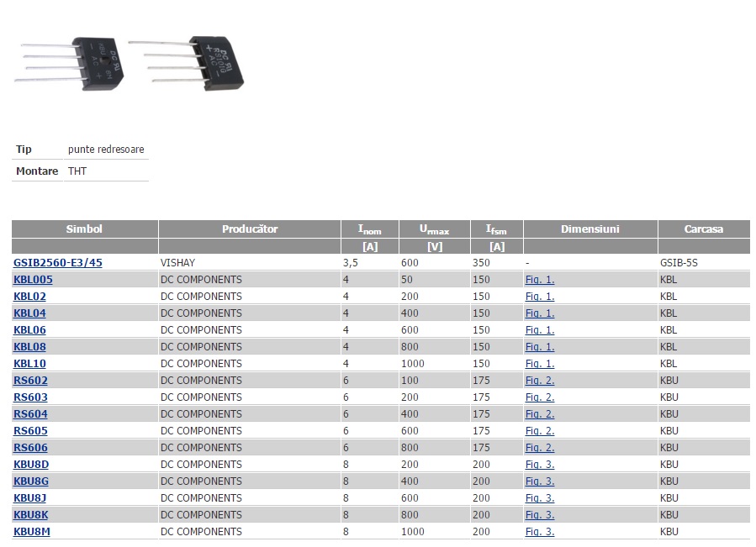The width and height of the screenshot is (756, 547).
Task: View Fig. 3. dimensions for KBU8G row
Action: click(x=540, y=481)
